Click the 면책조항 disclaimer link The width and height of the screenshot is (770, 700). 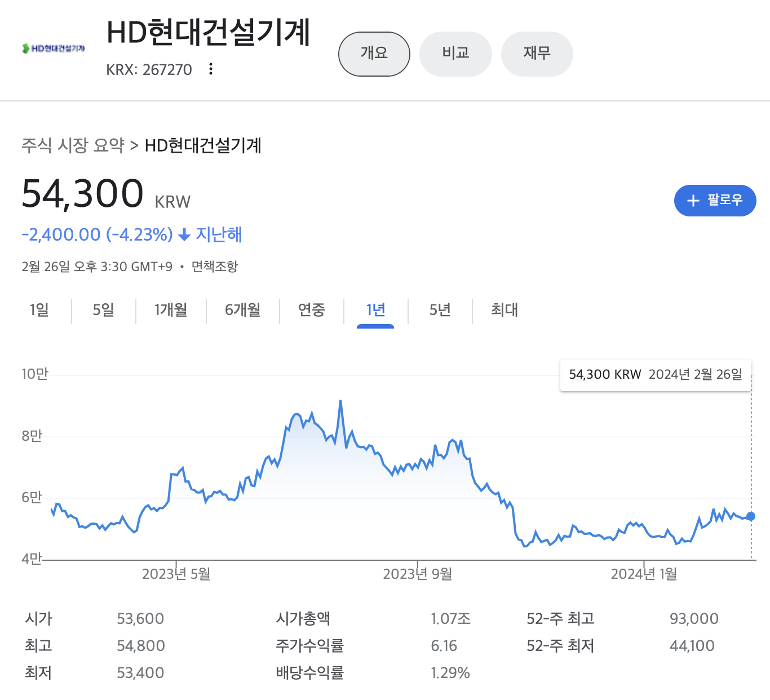coord(215,267)
